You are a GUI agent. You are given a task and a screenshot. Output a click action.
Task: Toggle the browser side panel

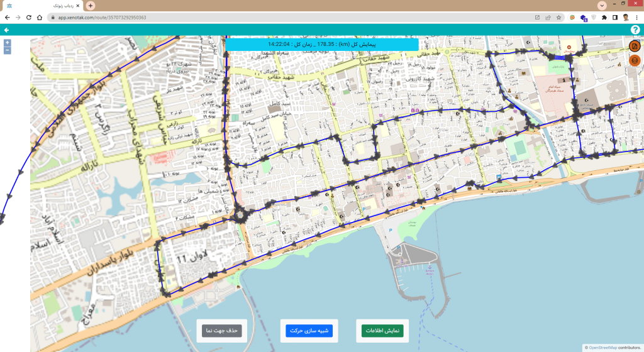click(615, 18)
